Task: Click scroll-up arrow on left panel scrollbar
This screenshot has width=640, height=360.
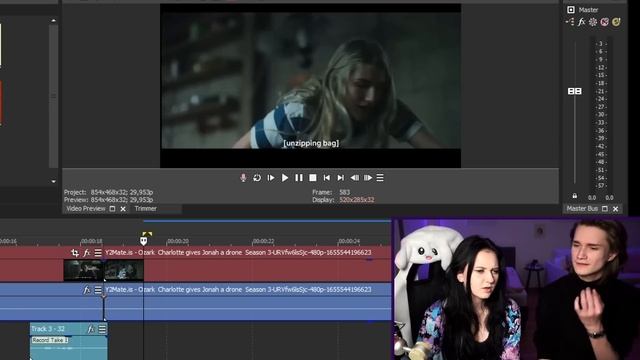Action: tap(53, 20)
